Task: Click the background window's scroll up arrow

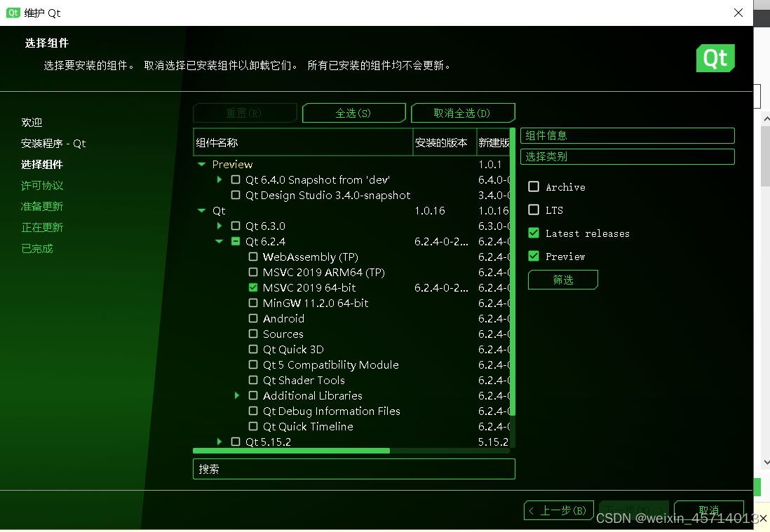Action: click(x=766, y=118)
